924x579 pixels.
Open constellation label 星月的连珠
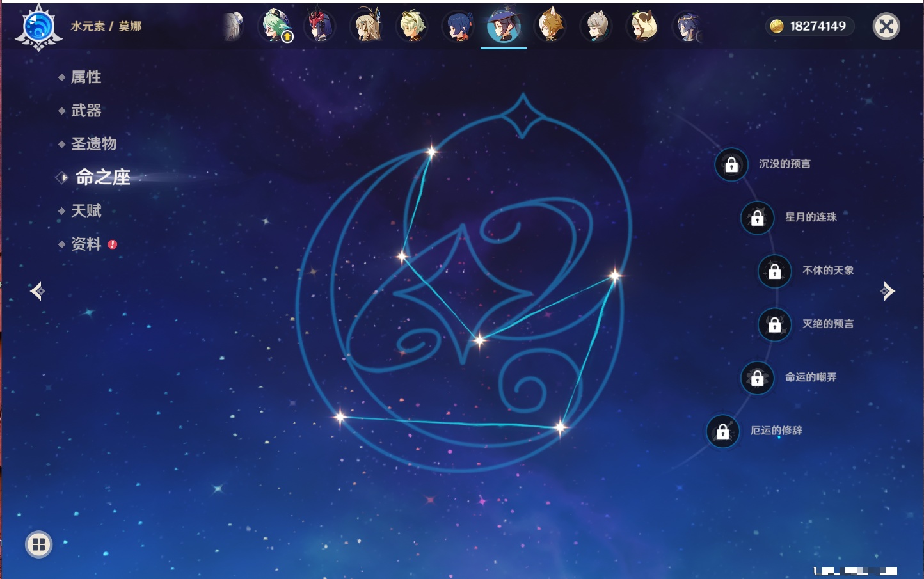coord(811,217)
